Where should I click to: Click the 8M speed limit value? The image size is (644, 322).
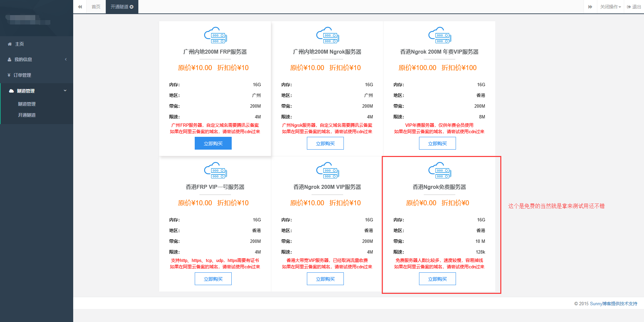pyautogui.click(x=482, y=117)
